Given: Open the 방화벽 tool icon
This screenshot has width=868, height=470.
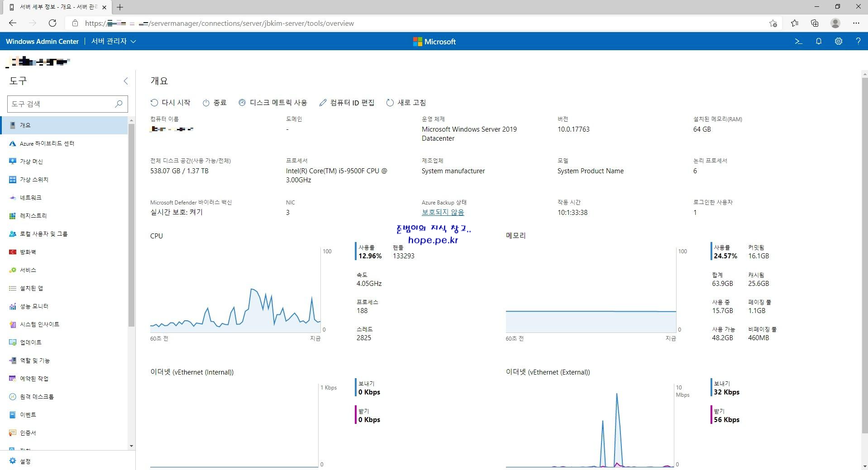Looking at the screenshot, I should (13, 252).
